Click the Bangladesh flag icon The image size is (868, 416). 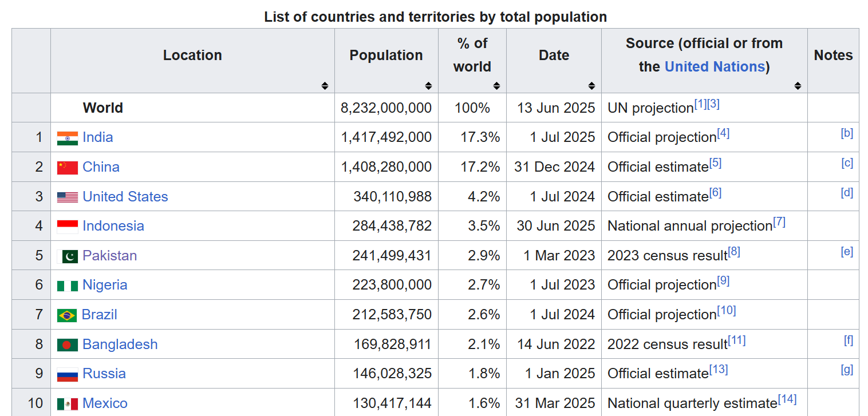(x=67, y=345)
